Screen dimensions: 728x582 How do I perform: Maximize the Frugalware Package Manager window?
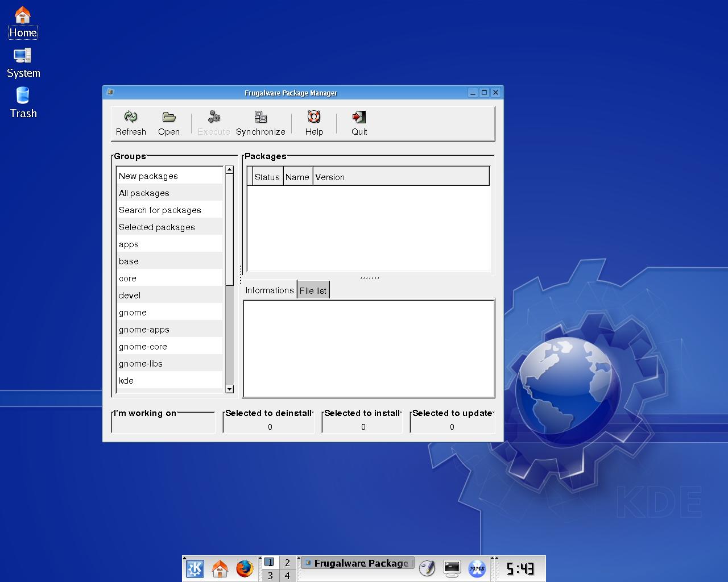pos(484,92)
